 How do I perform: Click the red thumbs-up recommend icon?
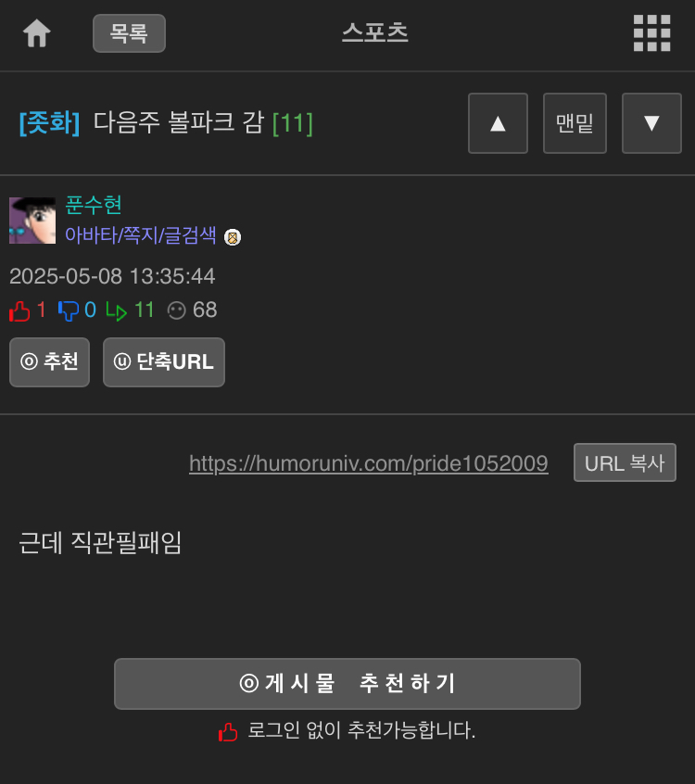[x=19, y=311]
